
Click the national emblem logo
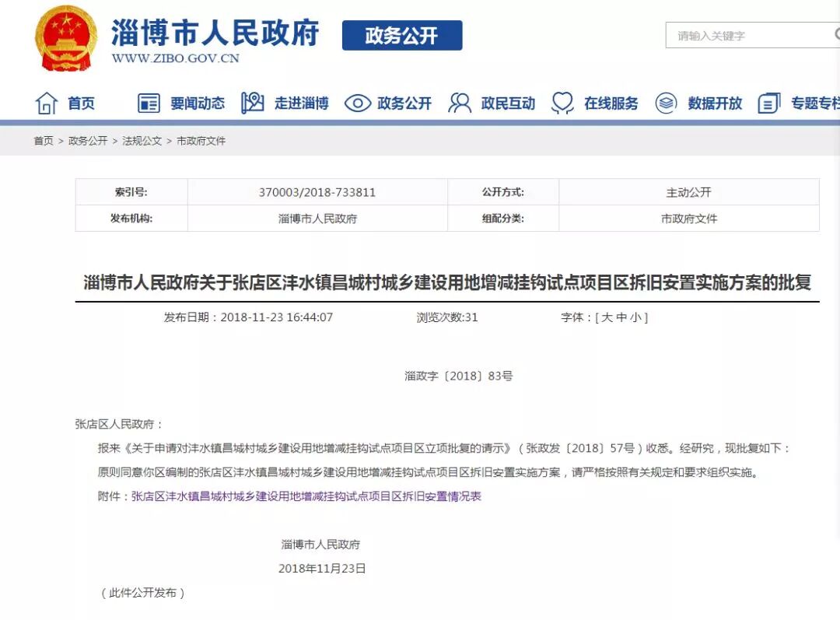[x=66, y=39]
